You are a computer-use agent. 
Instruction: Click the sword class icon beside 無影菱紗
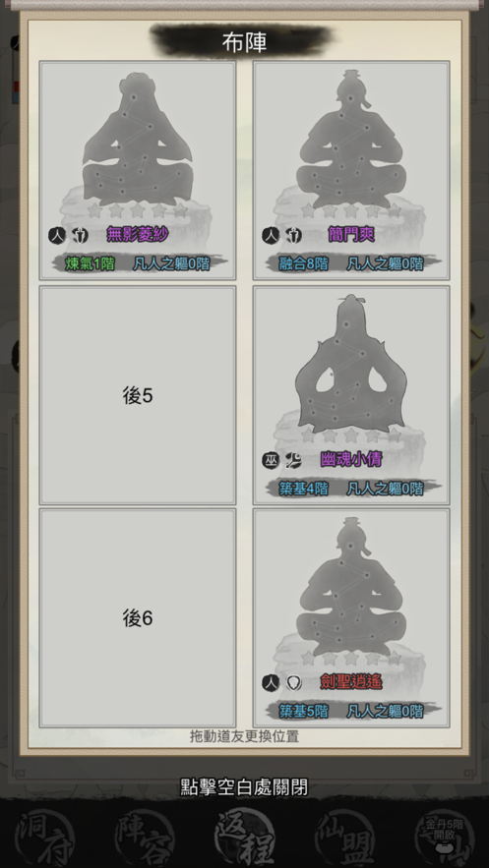80,236
